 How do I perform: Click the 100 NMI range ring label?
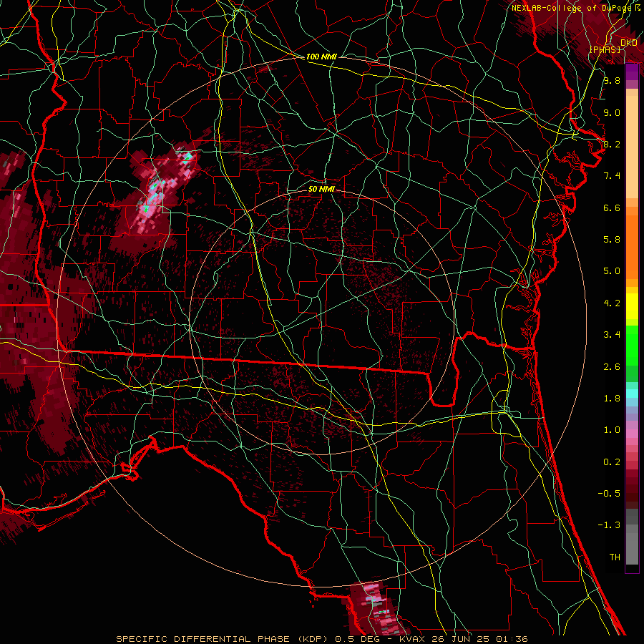point(321,57)
